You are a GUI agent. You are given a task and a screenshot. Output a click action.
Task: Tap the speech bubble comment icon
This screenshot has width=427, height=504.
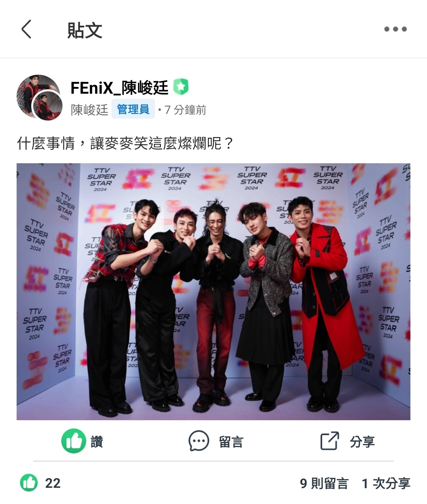pos(198,441)
